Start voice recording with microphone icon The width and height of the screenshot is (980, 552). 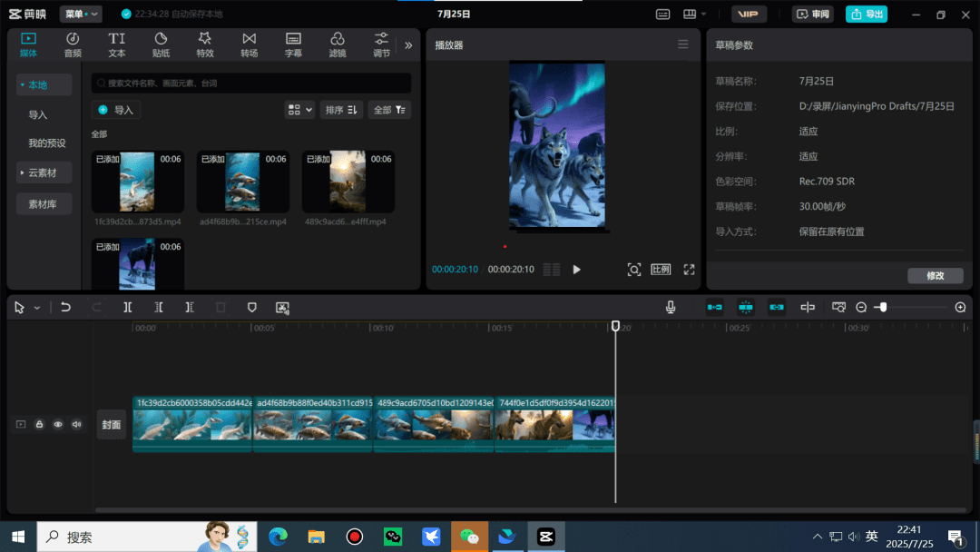point(671,307)
